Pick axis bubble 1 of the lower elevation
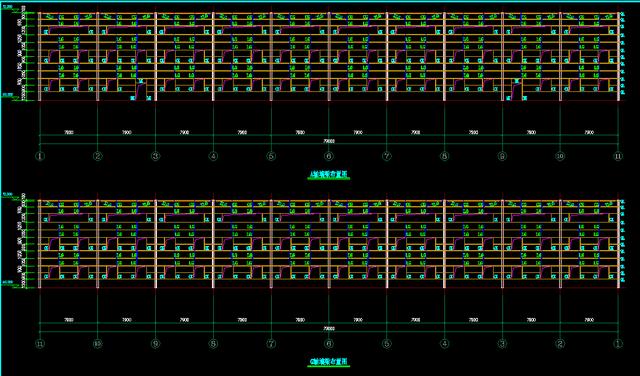 (x=619, y=344)
